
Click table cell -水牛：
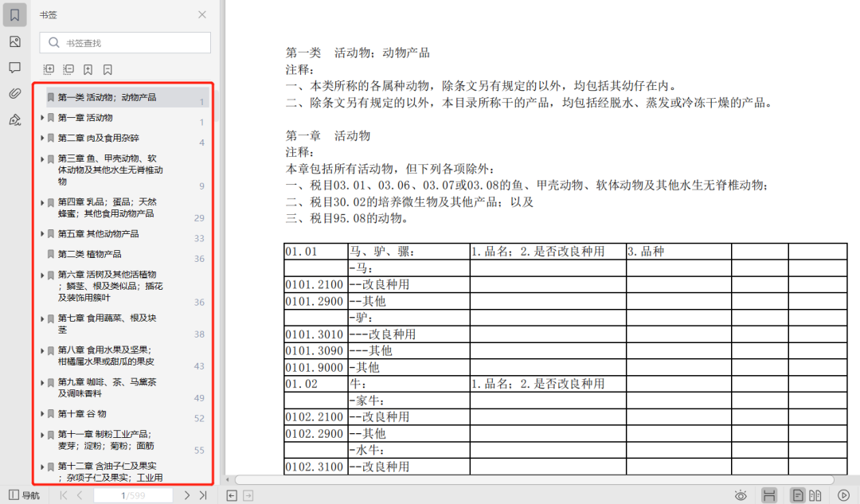[408, 450]
